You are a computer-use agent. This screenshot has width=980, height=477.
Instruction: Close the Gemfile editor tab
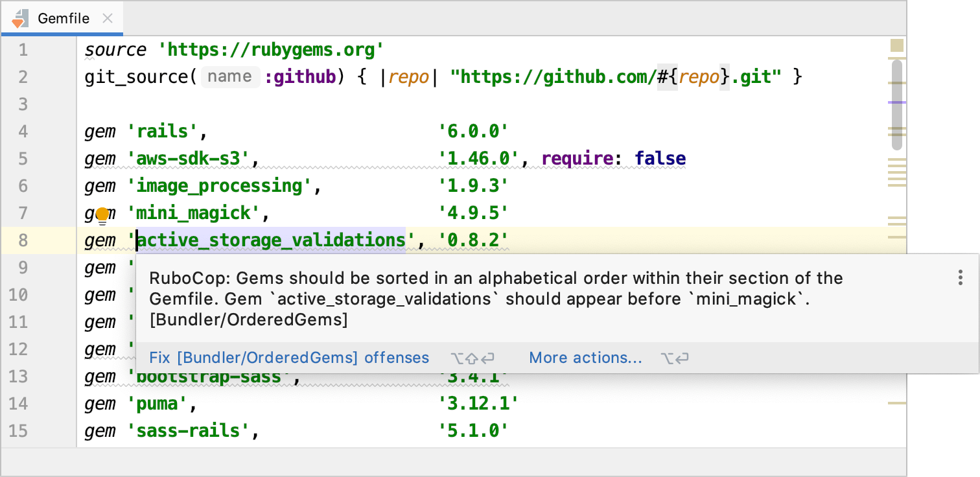point(108,19)
